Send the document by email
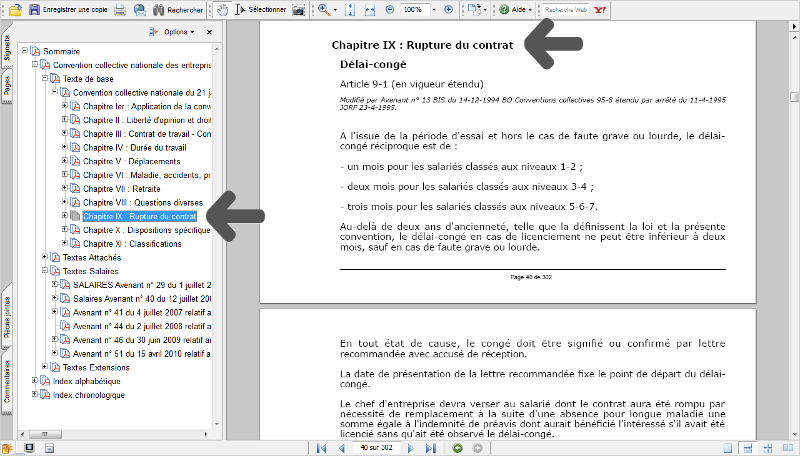The height and width of the screenshot is (456, 800). 139,9
